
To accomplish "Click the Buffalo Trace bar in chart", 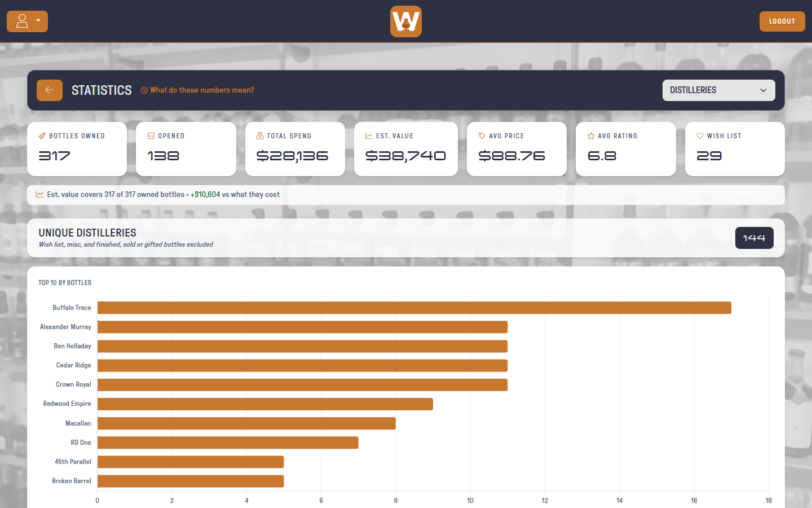I will (x=414, y=308).
